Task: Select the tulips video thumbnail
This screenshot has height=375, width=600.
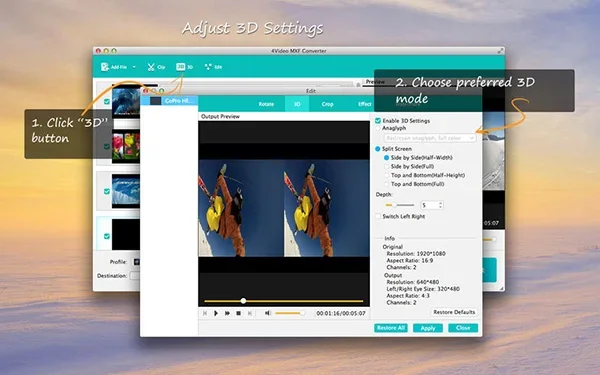Action: click(126, 147)
